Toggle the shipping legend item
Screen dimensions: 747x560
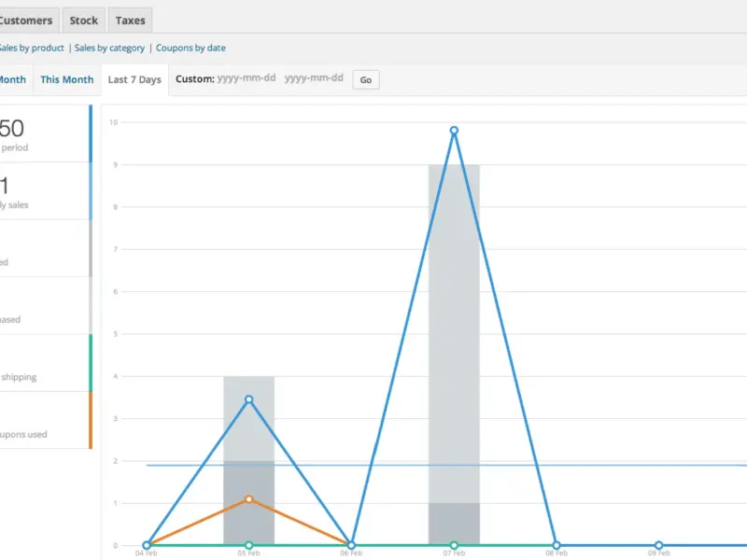click(46, 363)
